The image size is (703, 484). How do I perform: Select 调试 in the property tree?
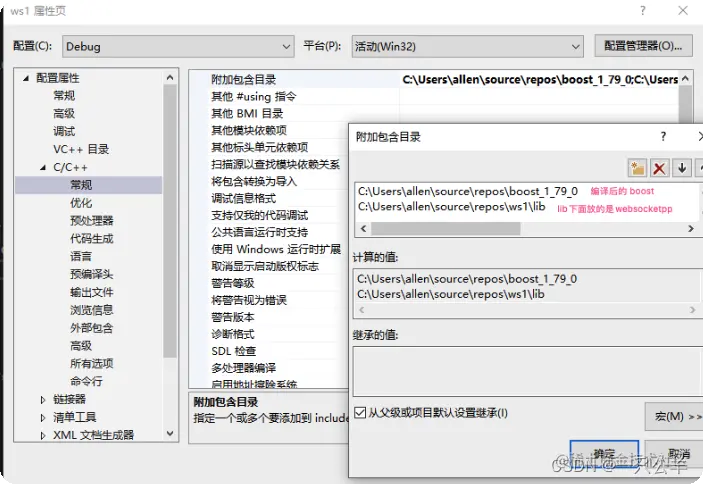(x=64, y=131)
